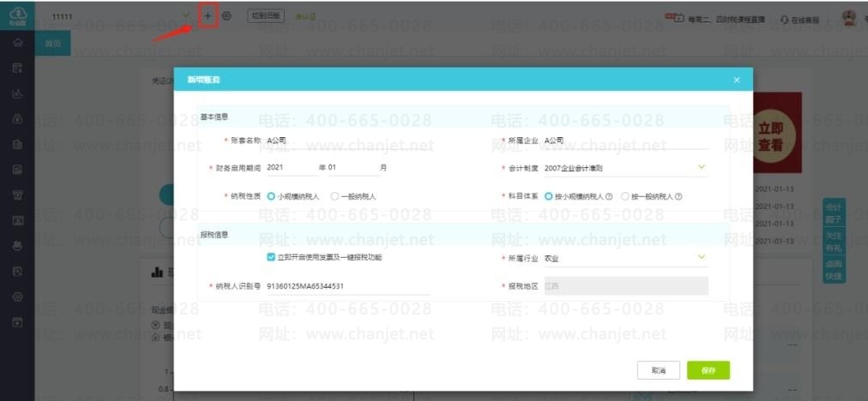
Task: Open the bottom archive-box sidebar icon
Action: tap(17, 322)
